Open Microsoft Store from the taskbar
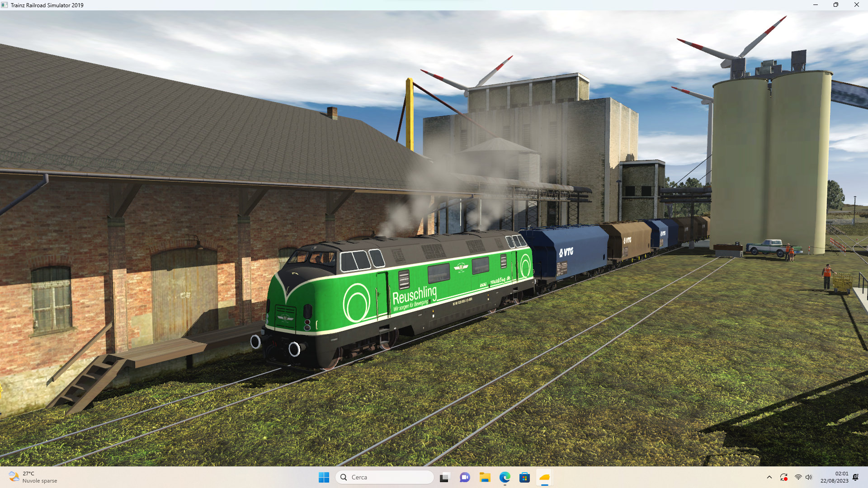Viewport: 868px width, 488px height. (524, 477)
